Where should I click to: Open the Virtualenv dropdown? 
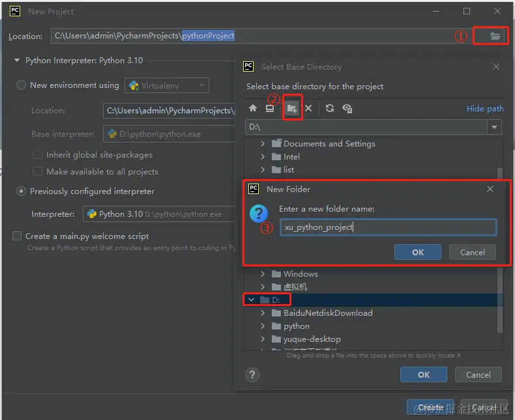(167, 85)
